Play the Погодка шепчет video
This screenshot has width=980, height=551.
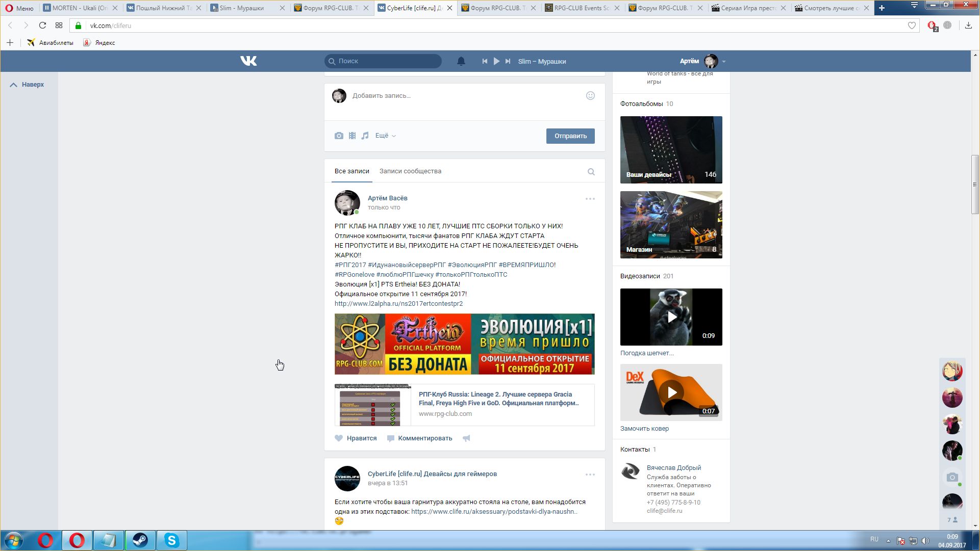[x=671, y=317]
